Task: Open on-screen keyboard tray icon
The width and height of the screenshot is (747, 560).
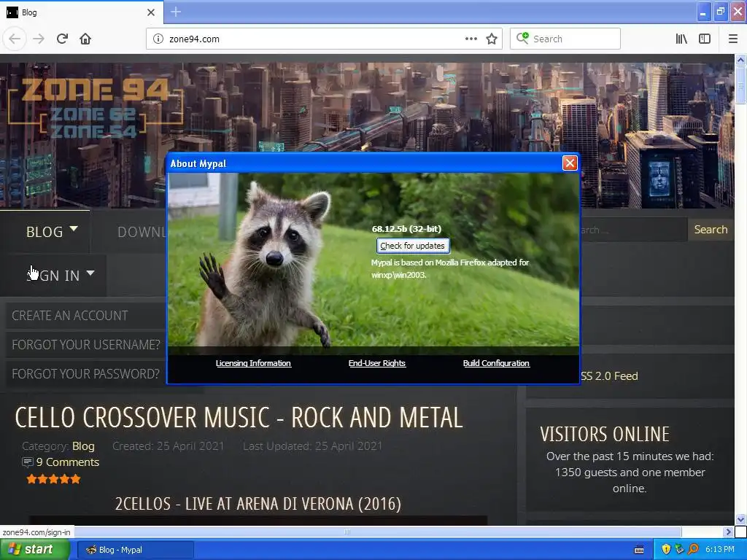Action: coord(639,550)
